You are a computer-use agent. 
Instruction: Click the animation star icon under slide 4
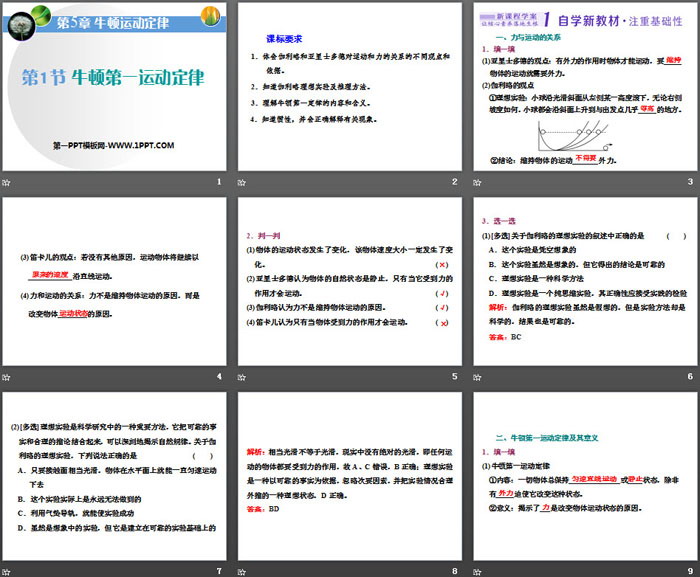click(8, 377)
